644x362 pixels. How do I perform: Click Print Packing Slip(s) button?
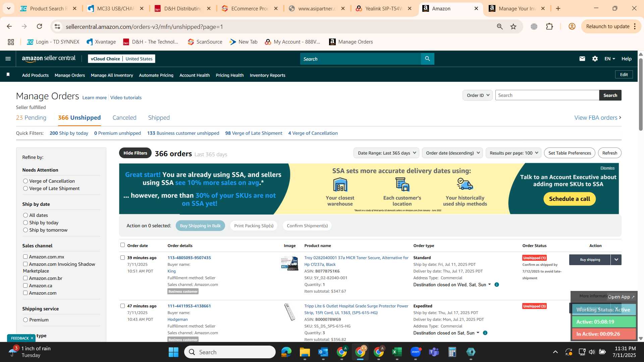click(254, 226)
